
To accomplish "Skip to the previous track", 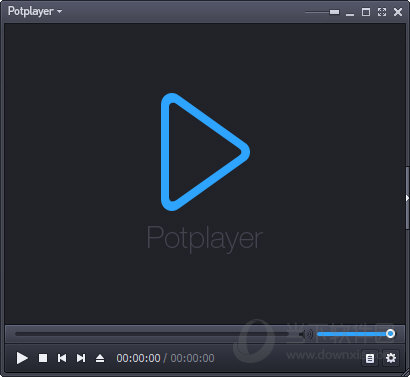I will 62,358.
